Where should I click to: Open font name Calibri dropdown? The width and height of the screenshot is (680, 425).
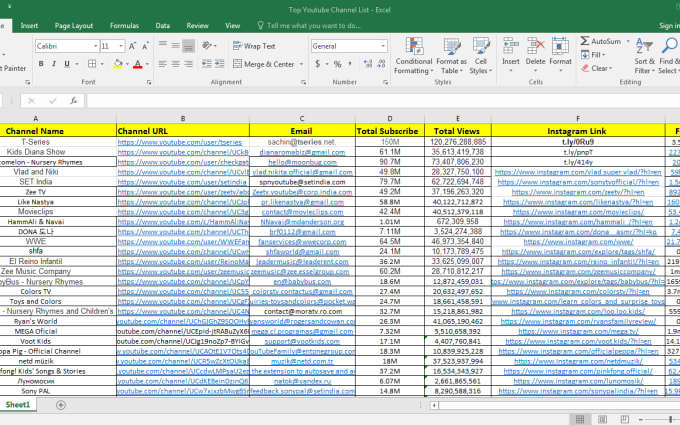click(x=95, y=46)
